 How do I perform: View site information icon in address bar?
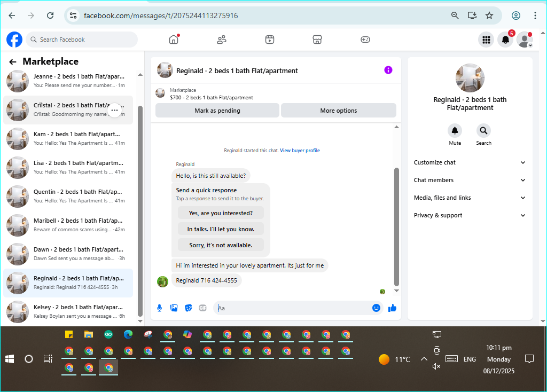[x=73, y=15]
